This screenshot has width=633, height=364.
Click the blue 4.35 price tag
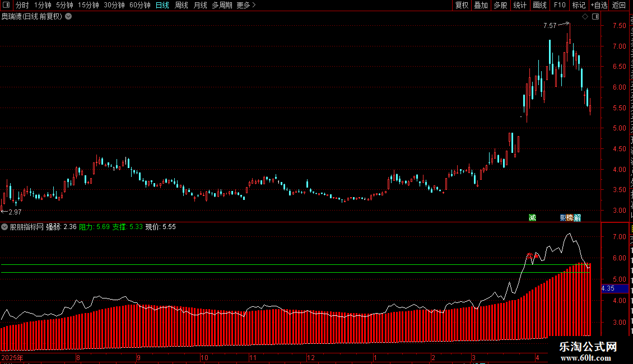(x=615, y=288)
